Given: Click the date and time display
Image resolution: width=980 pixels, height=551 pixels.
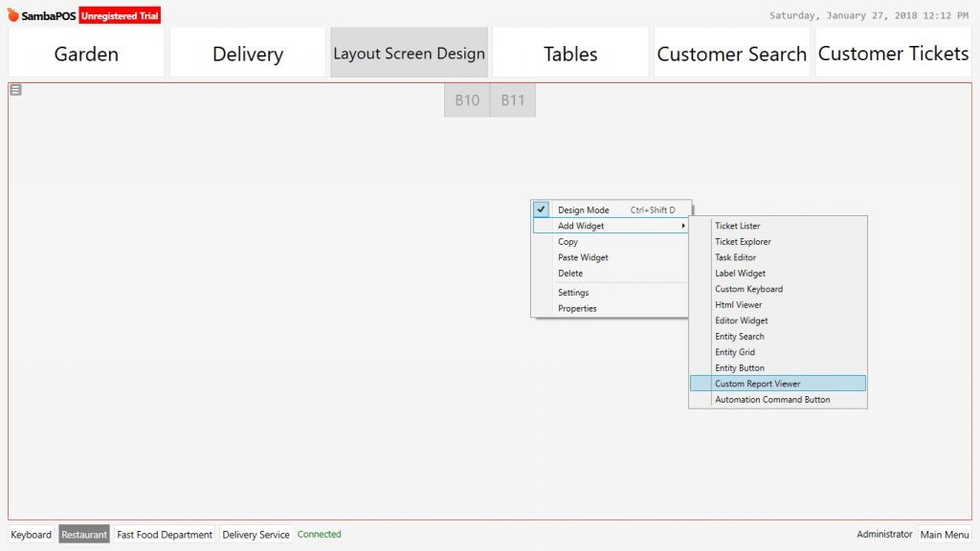Looking at the screenshot, I should coord(869,15).
